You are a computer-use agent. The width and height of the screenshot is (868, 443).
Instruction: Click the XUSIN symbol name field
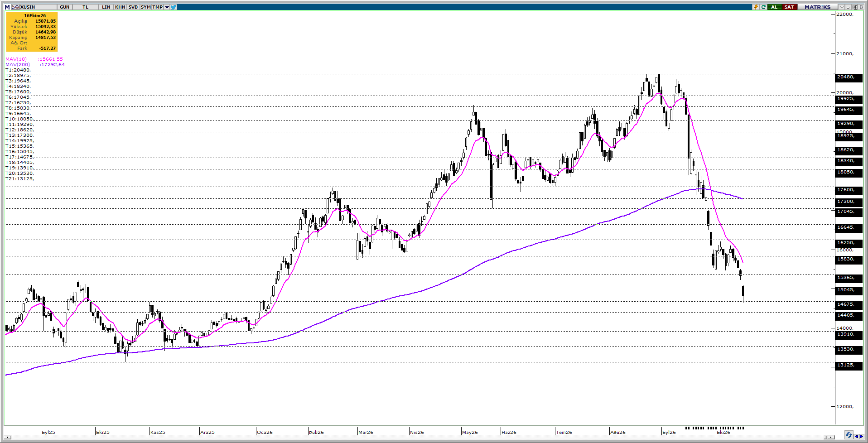coord(38,7)
